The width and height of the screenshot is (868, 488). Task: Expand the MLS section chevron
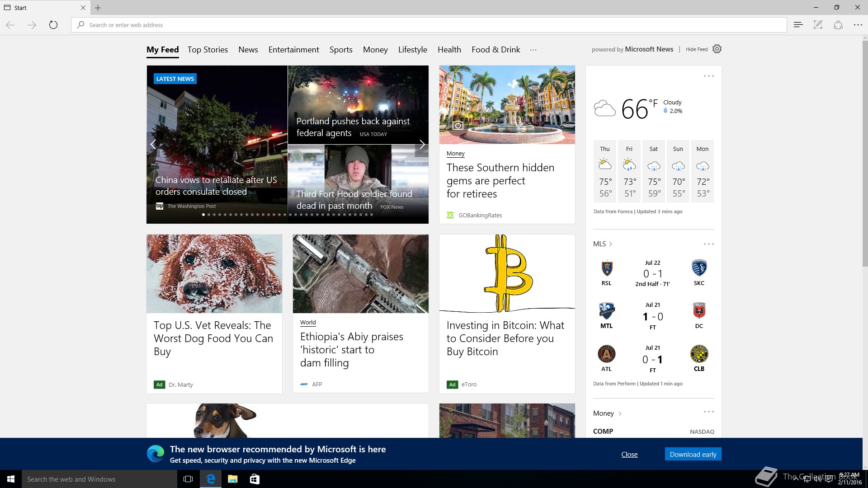pyautogui.click(x=611, y=244)
